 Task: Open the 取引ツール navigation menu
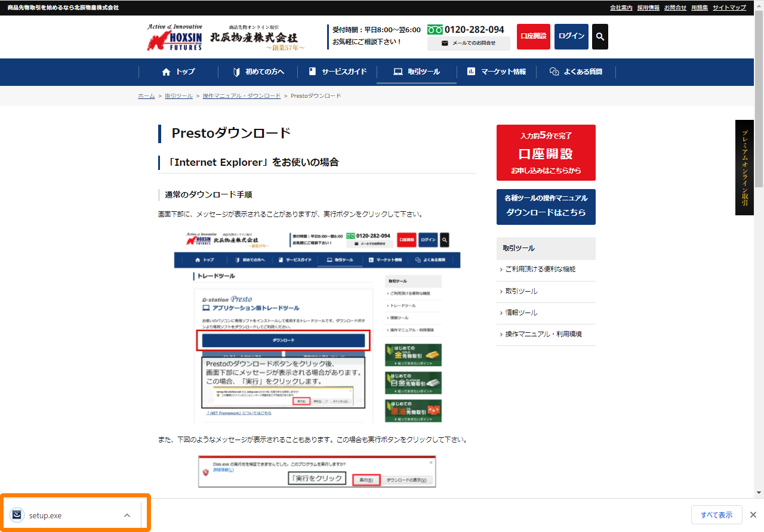(417, 72)
